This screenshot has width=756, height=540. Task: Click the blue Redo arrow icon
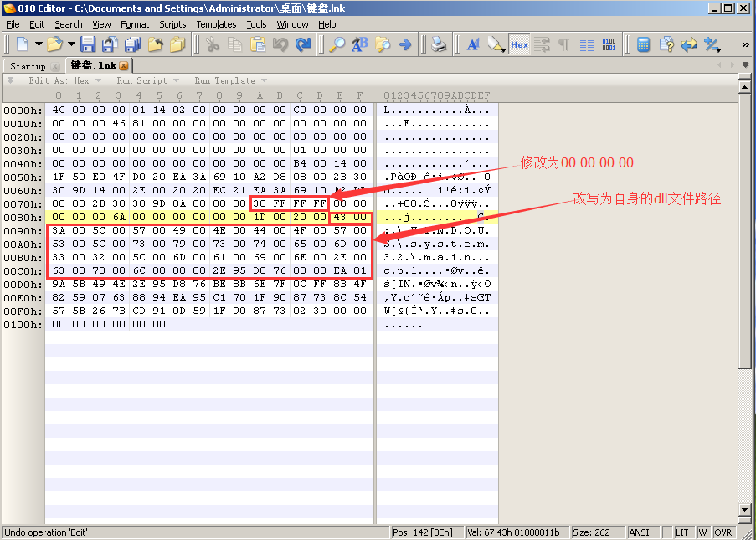click(303, 44)
